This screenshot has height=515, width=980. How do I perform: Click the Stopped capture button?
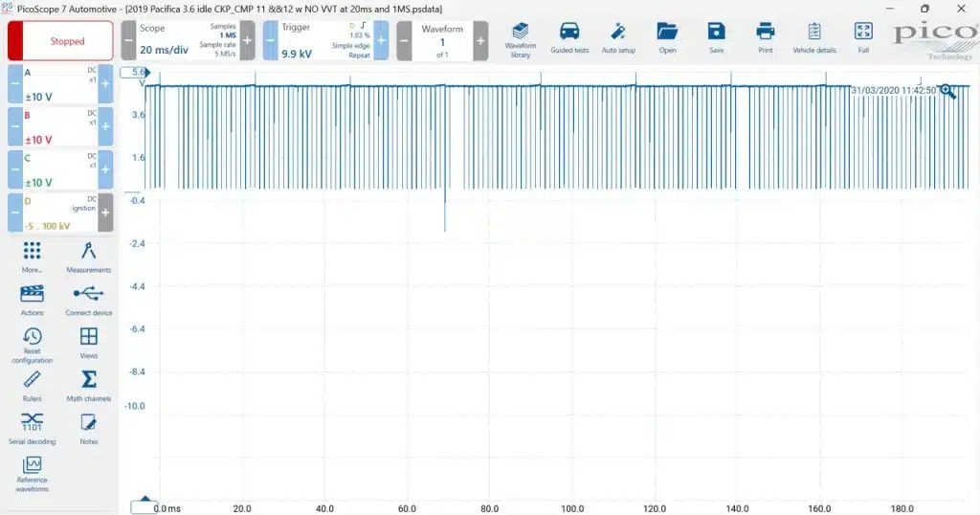point(60,40)
